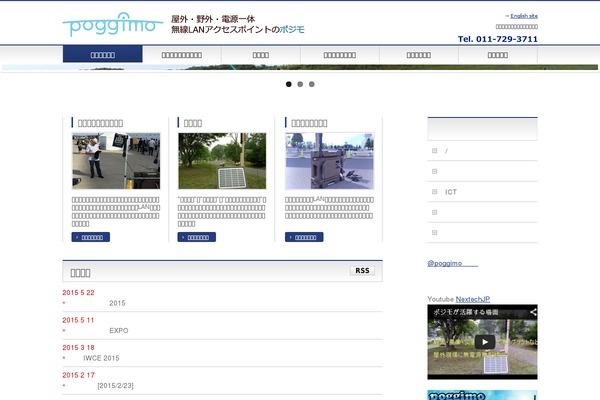
Task: Expand the plus icon beside "/" sidebar row
Action: tap(434, 151)
